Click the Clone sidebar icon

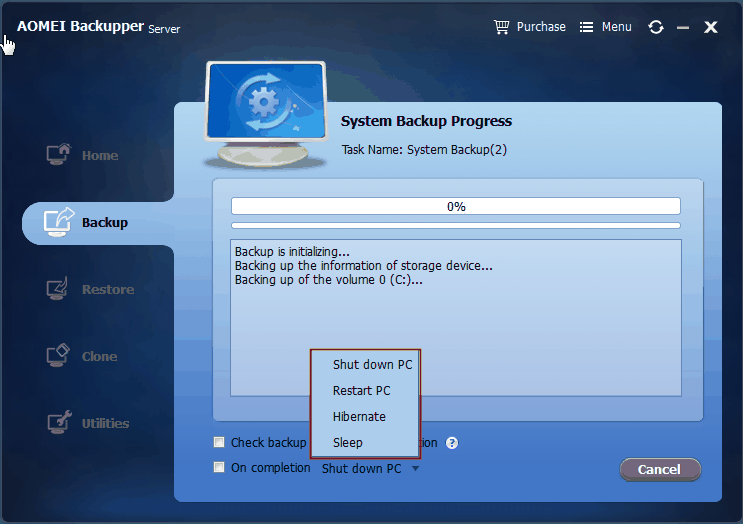click(58, 356)
